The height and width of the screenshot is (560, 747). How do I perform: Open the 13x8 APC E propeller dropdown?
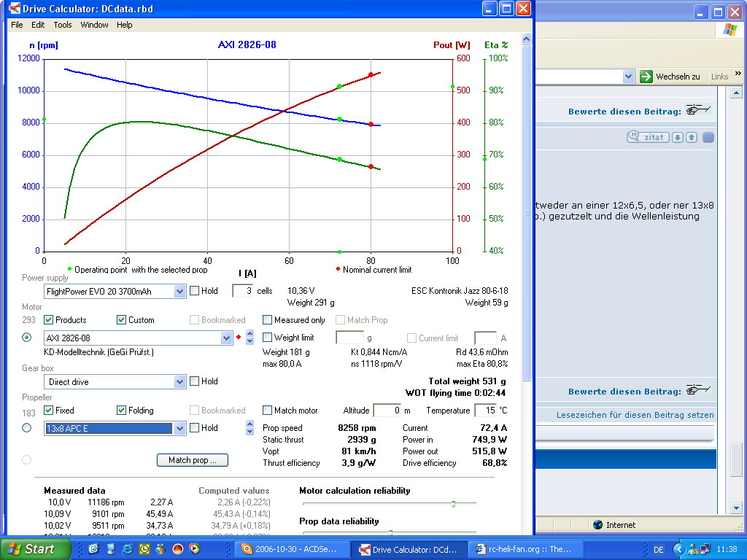point(179,428)
